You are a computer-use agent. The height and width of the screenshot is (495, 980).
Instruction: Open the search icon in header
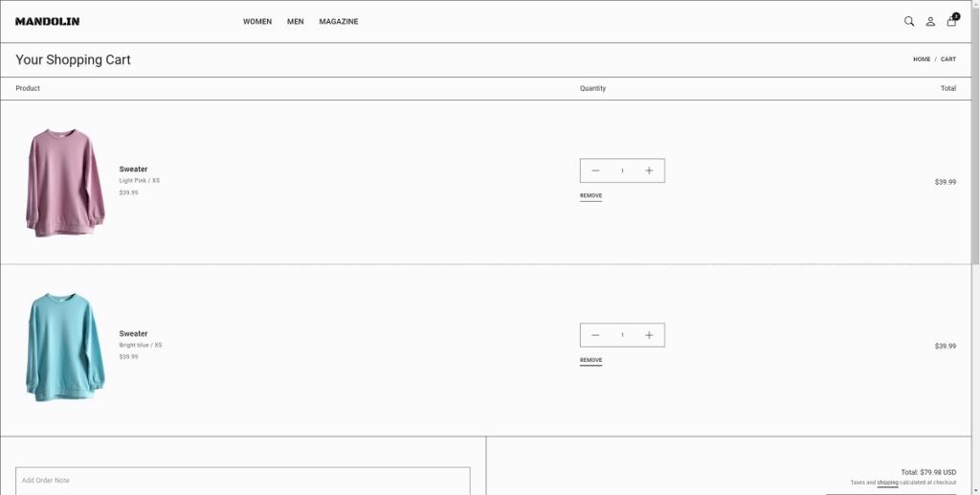909,21
